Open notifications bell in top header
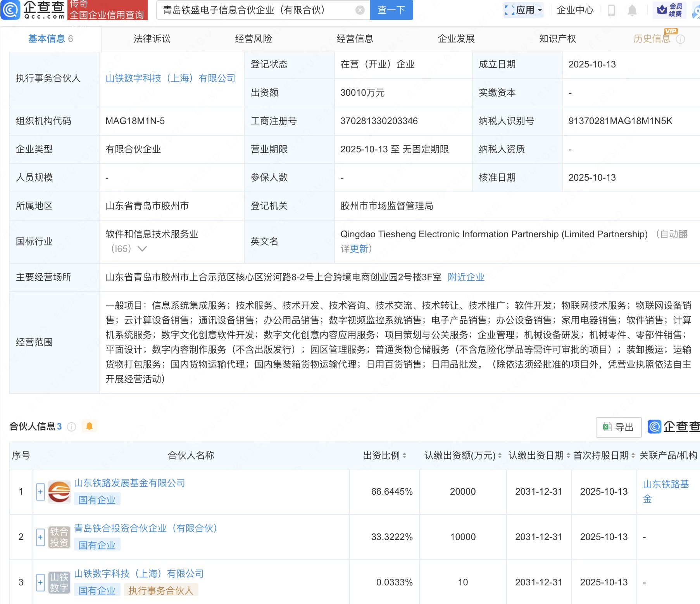700x604 pixels. pyautogui.click(x=632, y=10)
